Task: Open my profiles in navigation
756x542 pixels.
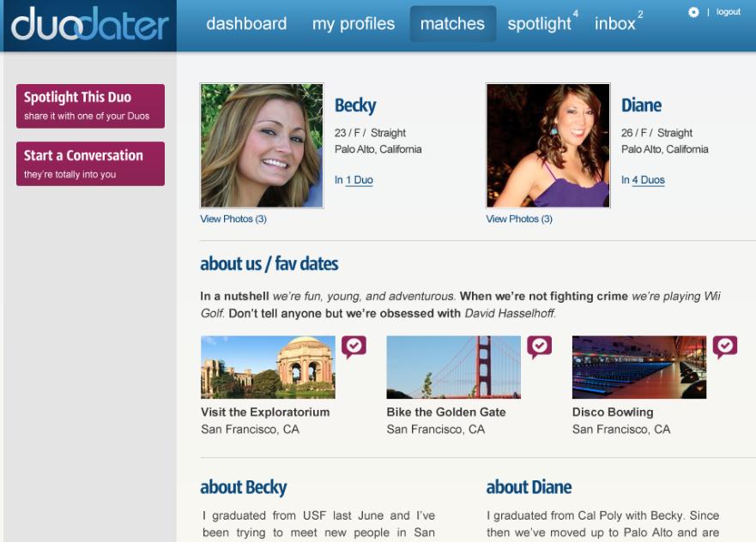Action: pyautogui.click(x=354, y=24)
